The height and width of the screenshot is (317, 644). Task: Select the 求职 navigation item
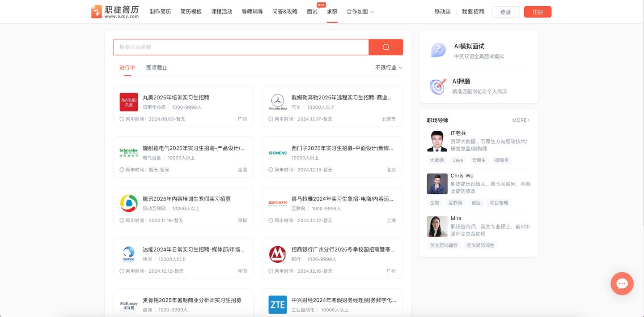332,12
